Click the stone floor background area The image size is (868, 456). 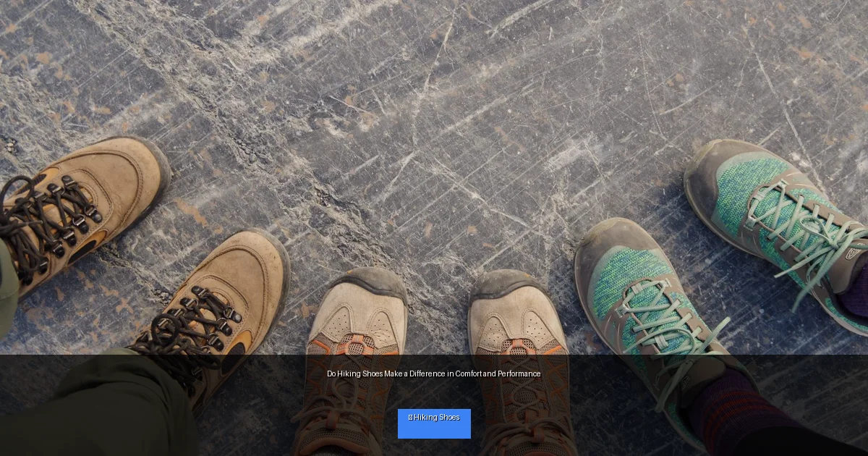(434, 109)
